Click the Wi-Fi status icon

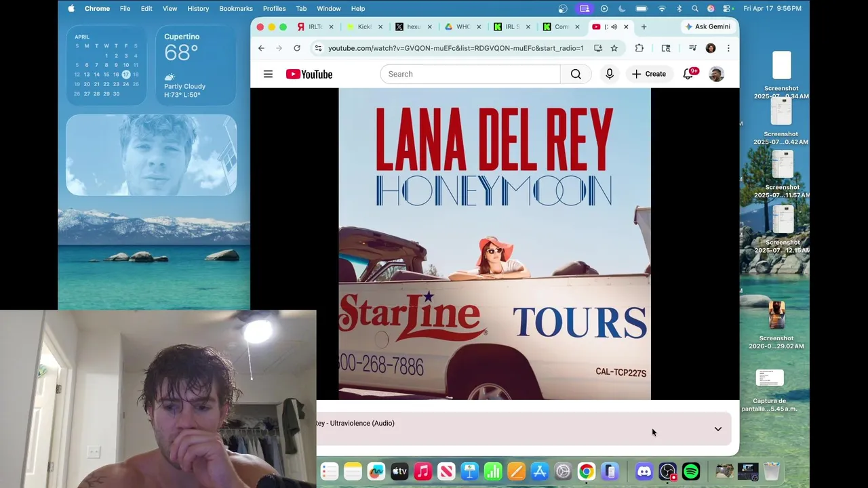point(662,8)
